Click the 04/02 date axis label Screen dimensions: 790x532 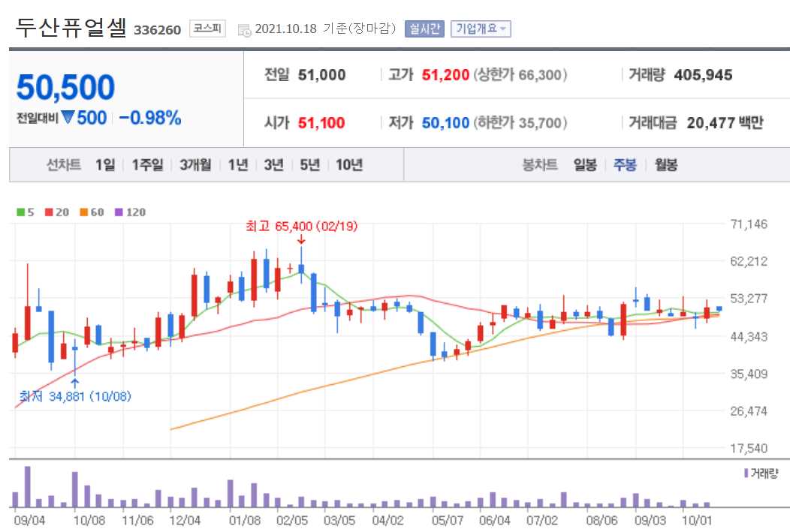pyautogui.click(x=387, y=520)
